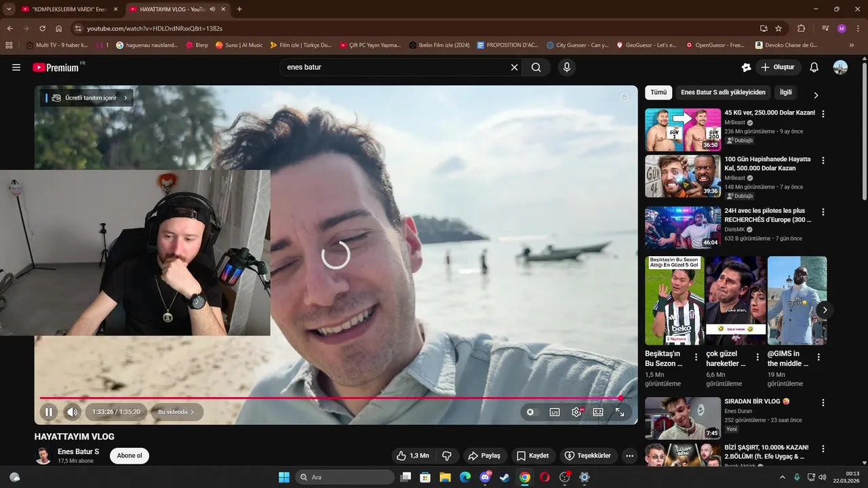The height and width of the screenshot is (488, 868).
Task: Open the more actions menu below the video
Action: pyautogui.click(x=629, y=455)
